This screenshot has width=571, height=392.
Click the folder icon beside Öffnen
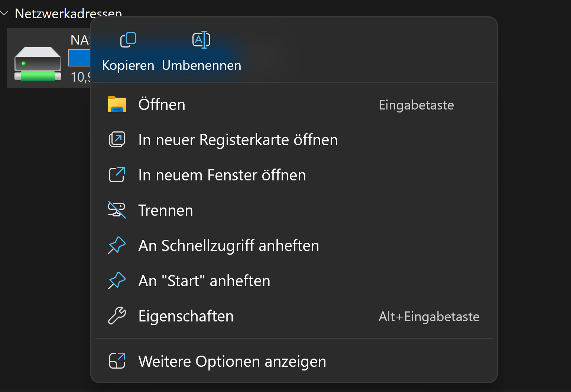[x=117, y=105]
